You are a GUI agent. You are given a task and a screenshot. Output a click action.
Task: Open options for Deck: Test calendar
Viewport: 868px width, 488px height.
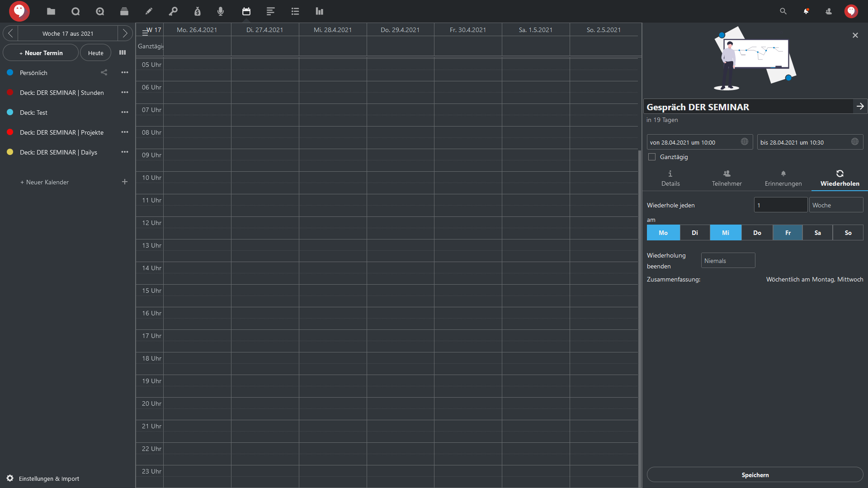click(x=125, y=112)
